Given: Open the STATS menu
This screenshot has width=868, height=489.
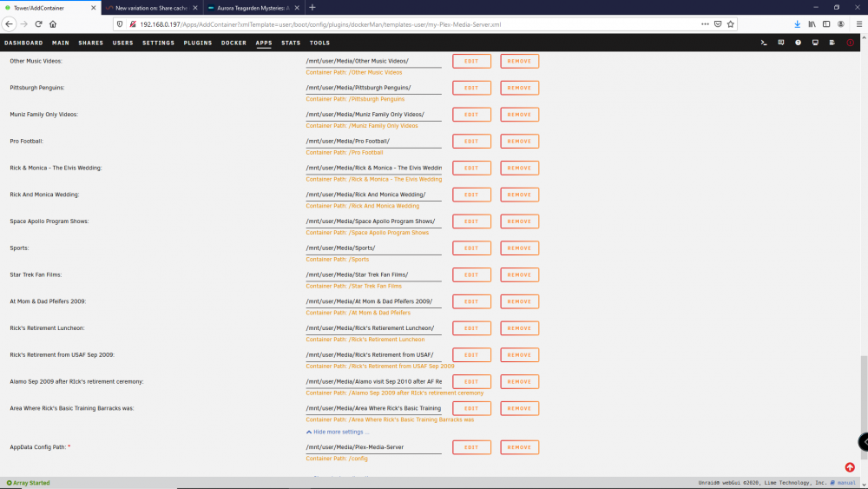Looking at the screenshot, I should point(291,43).
